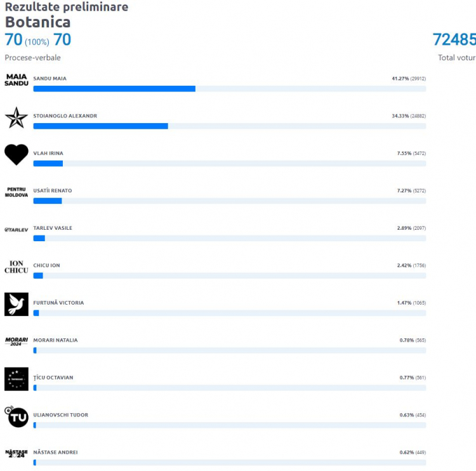Click the Morari 2024 logo
This screenshot has width=476, height=471.
point(17,342)
